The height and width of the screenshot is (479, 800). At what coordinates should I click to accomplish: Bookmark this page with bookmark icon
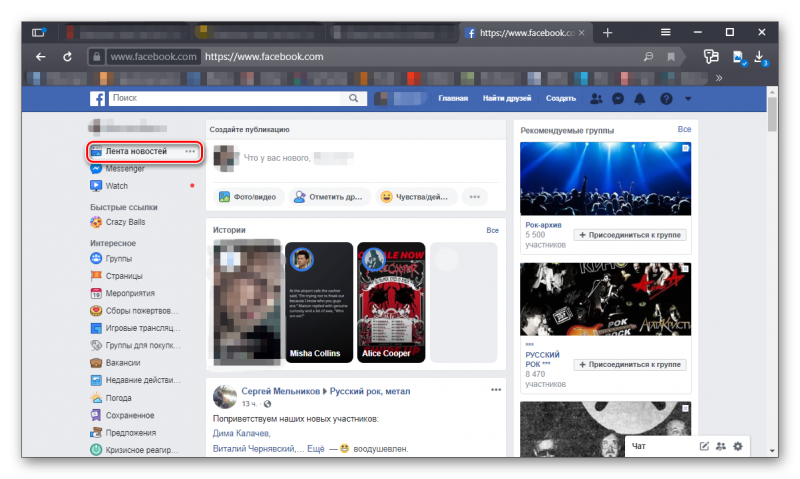(671, 57)
